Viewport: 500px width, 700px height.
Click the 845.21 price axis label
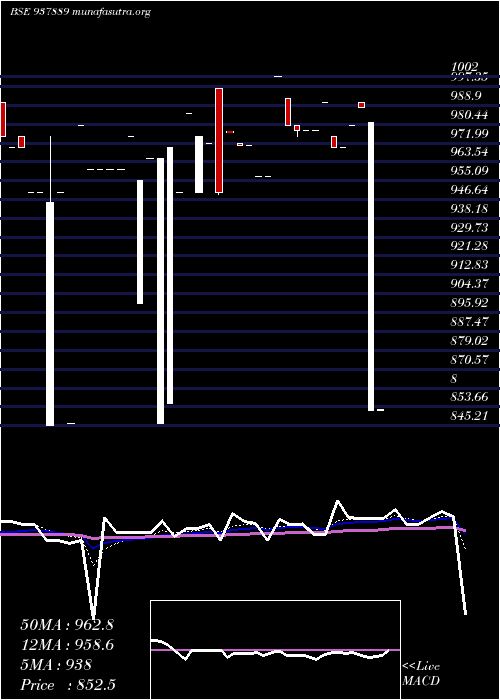tap(469, 416)
